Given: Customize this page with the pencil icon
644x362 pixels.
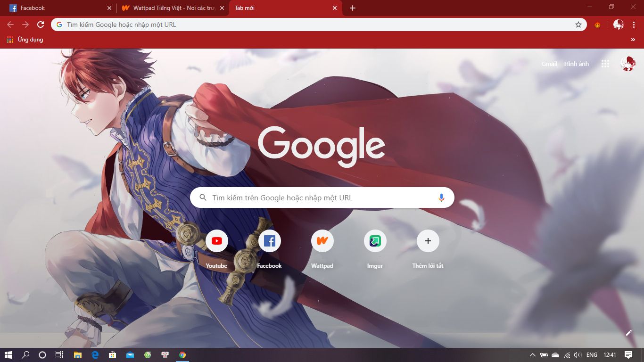Looking at the screenshot, I should coord(628,333).
